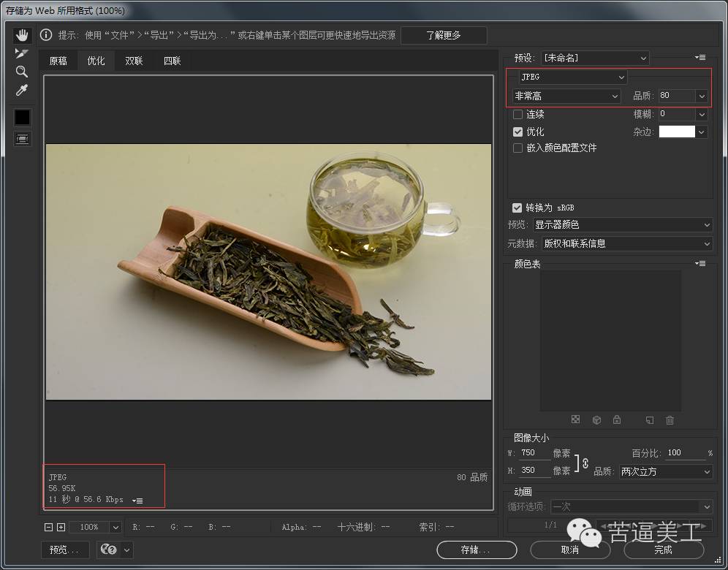The height and width of the screenshot is (570, 728).
Task: Click the lock color icon
Action: point(617,420)
